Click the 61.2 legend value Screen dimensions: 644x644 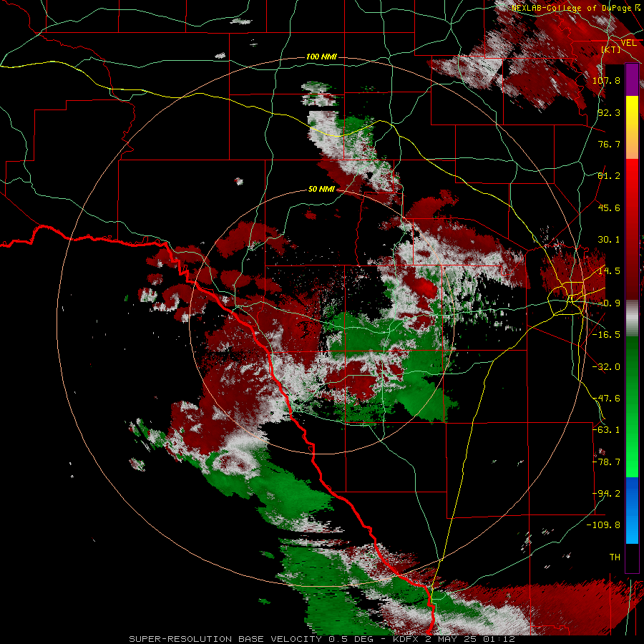tap(609, 176)
